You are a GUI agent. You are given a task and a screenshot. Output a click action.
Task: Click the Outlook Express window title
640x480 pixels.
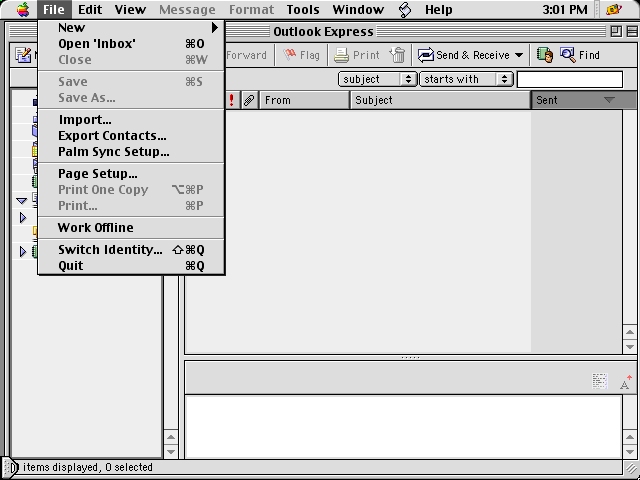coord(323,31)
